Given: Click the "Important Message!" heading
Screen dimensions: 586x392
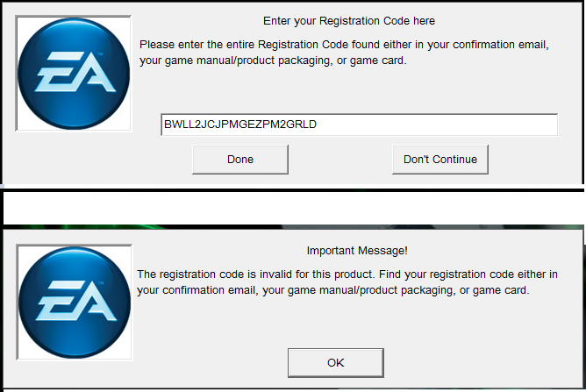Looking at the screenshot, I should point(357,250).
